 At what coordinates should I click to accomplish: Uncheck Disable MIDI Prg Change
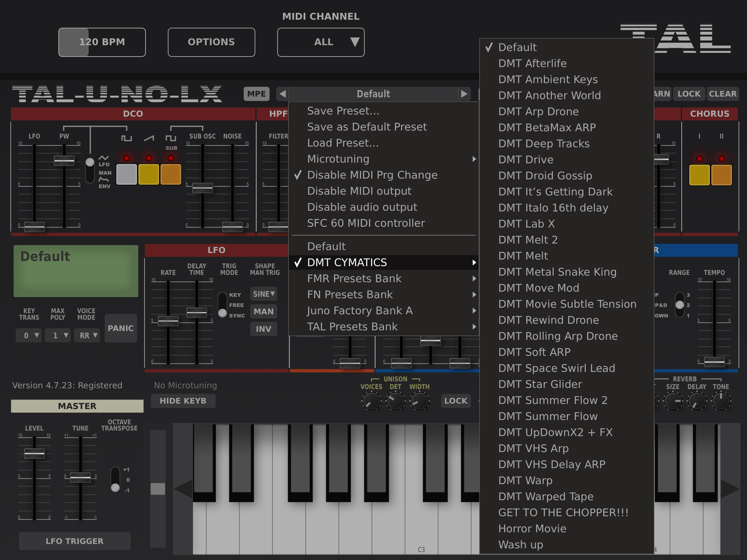pos(372,175)
